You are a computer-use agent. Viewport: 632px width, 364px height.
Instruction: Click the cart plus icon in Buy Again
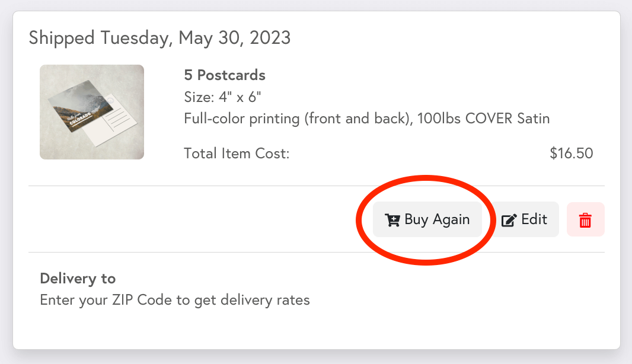pyautogui.click(x=392, y=220)
